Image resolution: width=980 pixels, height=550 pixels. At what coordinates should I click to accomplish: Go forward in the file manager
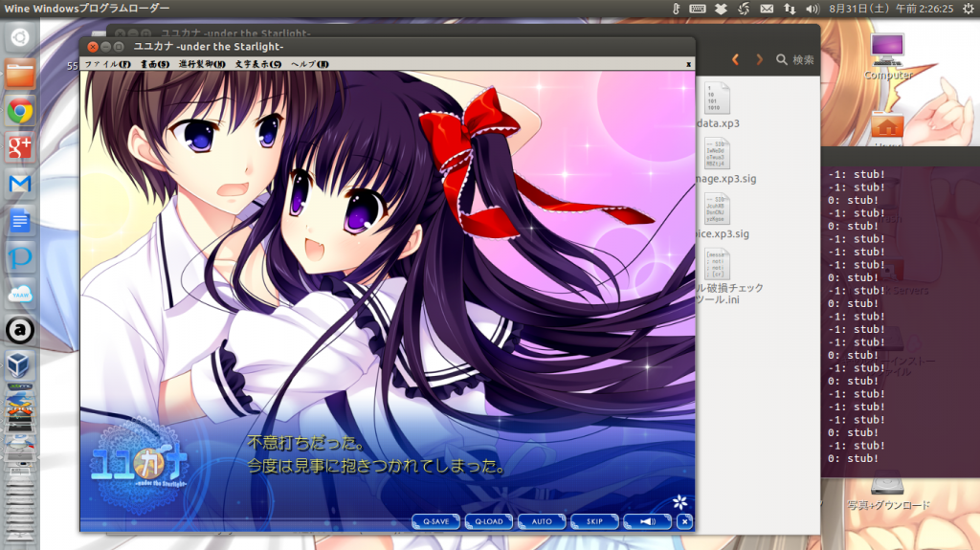759,59
